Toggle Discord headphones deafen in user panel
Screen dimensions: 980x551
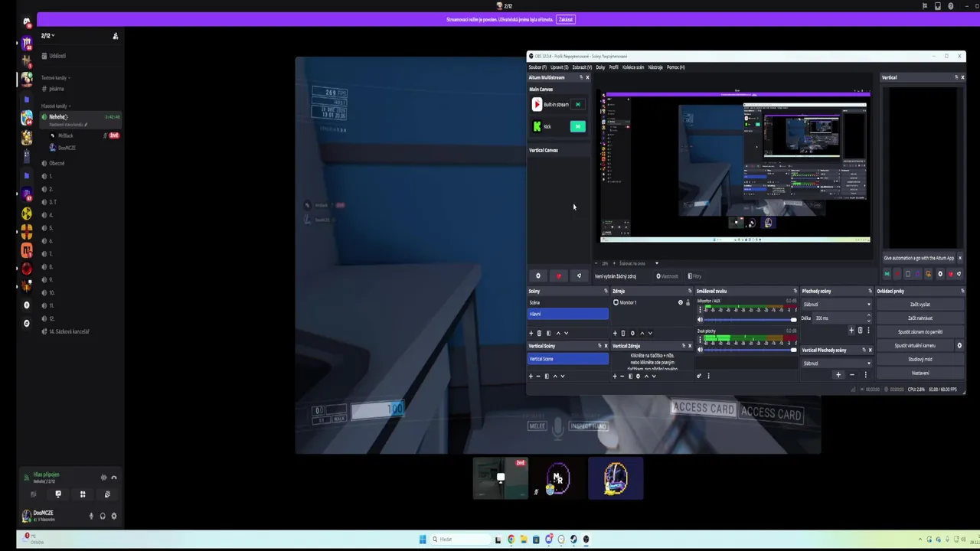[103, 516]
